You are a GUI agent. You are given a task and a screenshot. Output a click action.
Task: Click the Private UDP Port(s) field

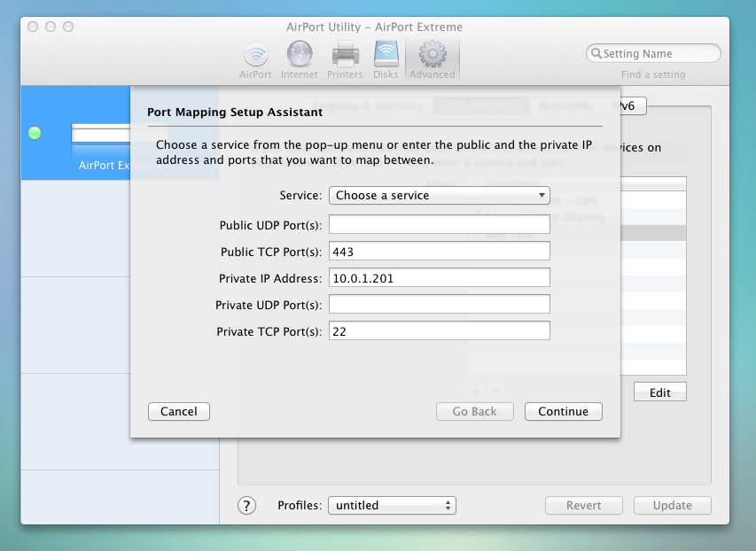[440, 304]
